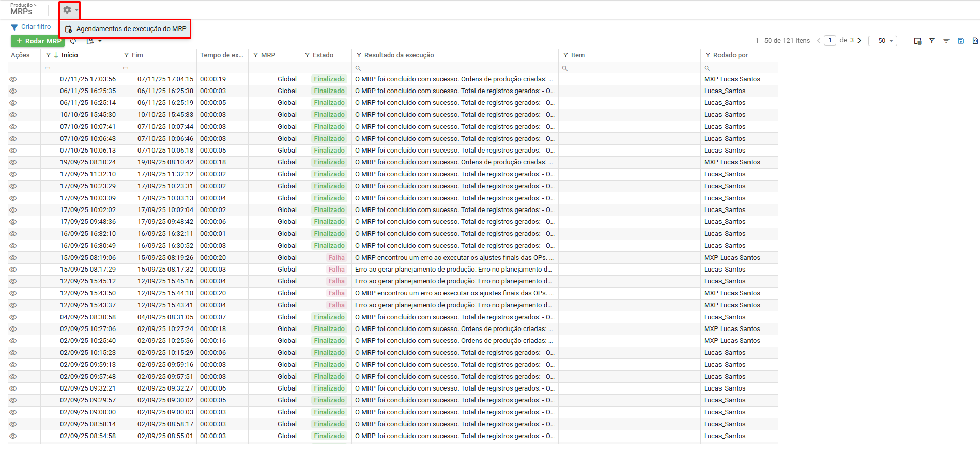Expand the export dropdown arrow
The image size is (980, 449).
click(100, 41)
